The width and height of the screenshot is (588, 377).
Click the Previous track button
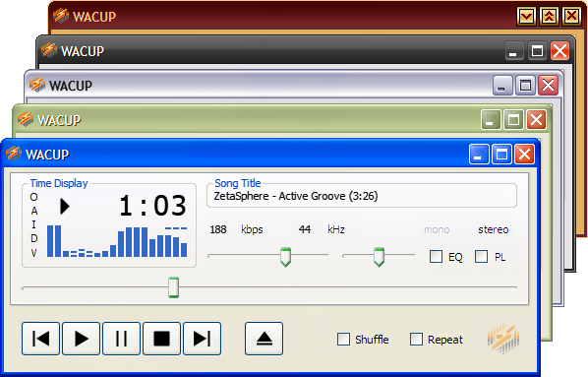[40, 339]
